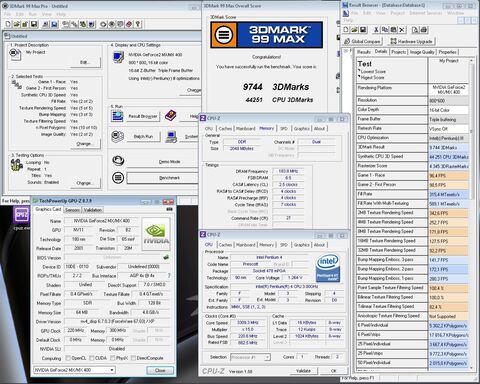480x384 pixels.
Task: Click the Batch Run stacked icon
Action: [x=117, y=136]
